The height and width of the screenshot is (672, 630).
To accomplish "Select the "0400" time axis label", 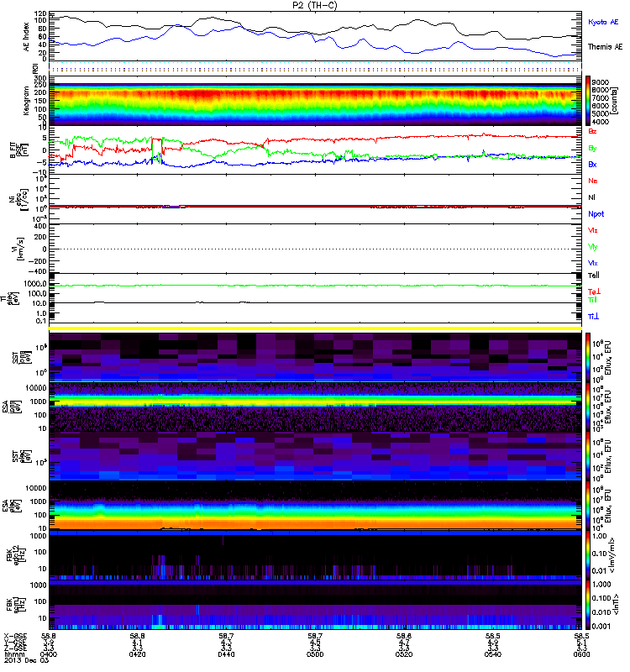I will tap(49, 654).
